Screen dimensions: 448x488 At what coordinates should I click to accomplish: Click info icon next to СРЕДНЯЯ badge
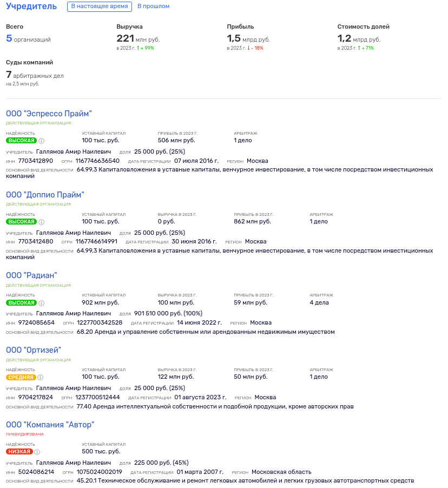click(41, 377)
